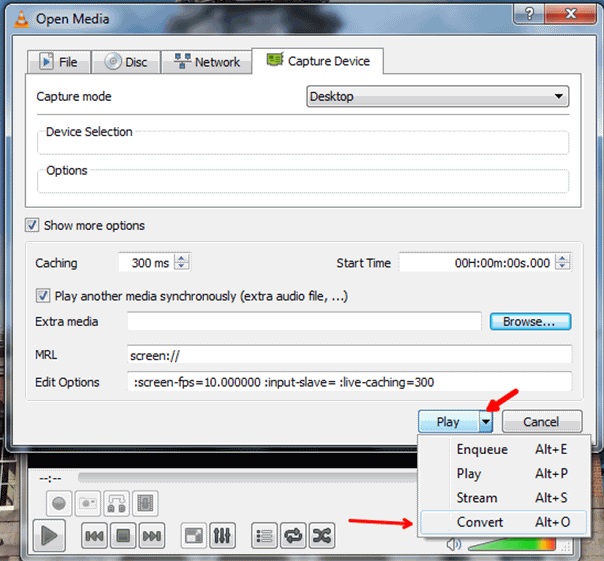Toggle loop/repeat mode button
Viewport: 604px width, 561px height.
pos(293,536)
